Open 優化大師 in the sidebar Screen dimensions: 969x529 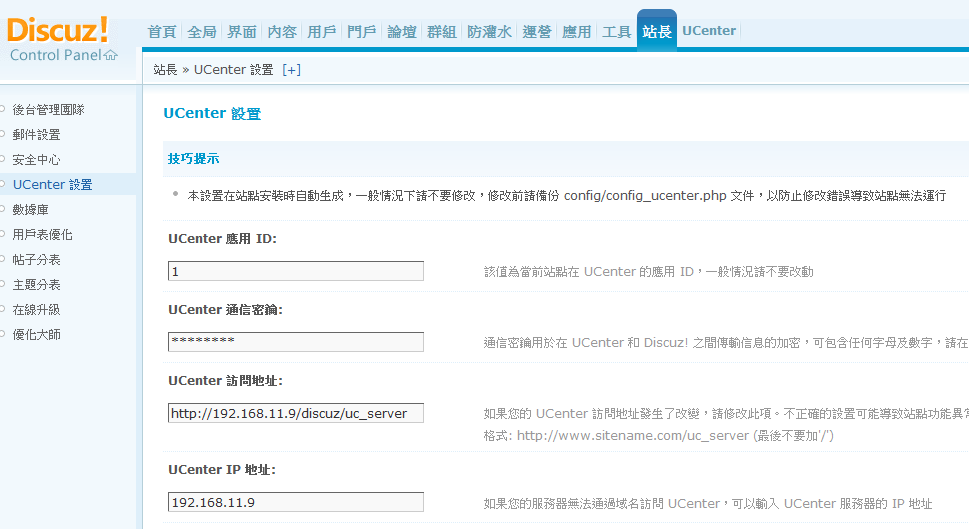[x=36, y=335]
